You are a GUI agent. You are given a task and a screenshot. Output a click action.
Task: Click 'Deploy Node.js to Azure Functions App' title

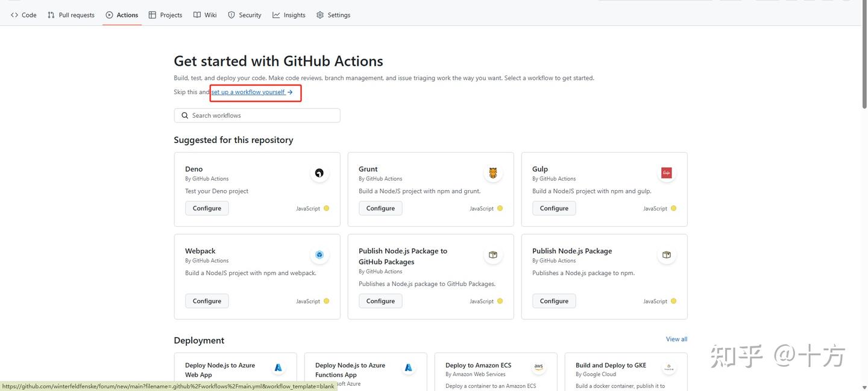coord(350,370)
